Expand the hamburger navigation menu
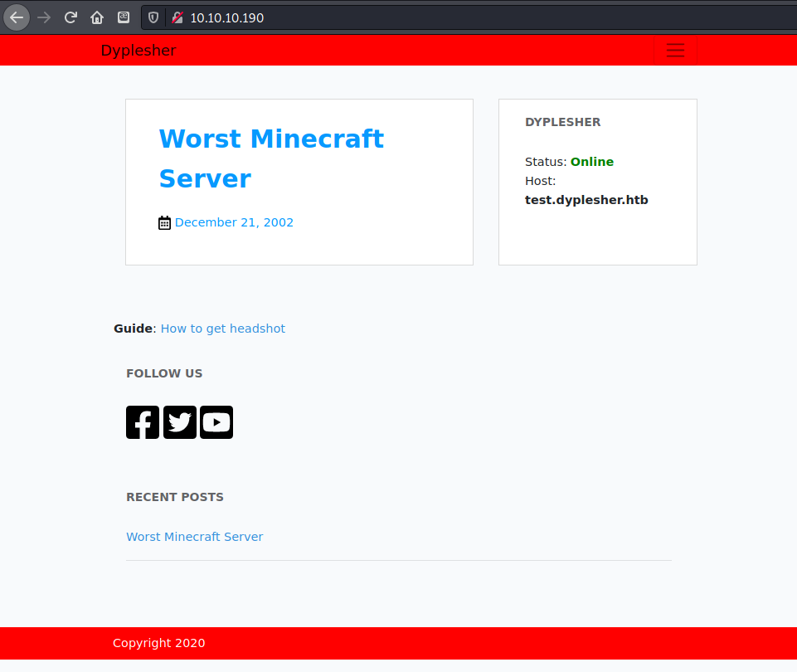This screenshot has width=797, height=672. [x=675, y=51]
